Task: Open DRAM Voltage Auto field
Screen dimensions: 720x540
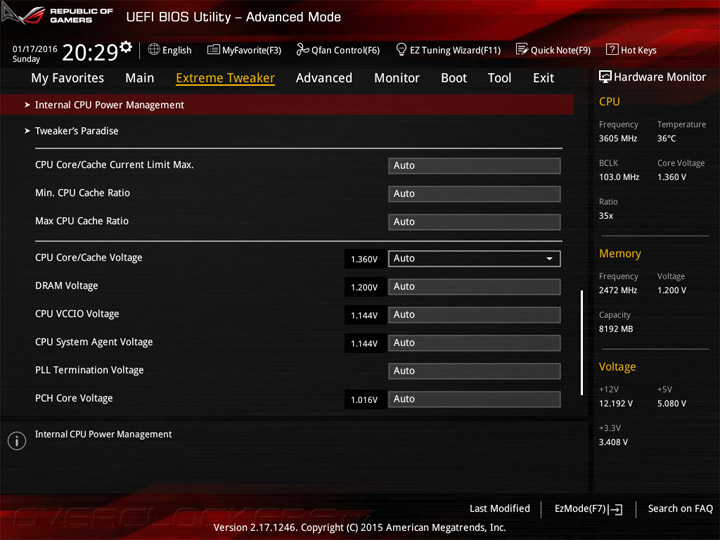Action: point(474,287)
